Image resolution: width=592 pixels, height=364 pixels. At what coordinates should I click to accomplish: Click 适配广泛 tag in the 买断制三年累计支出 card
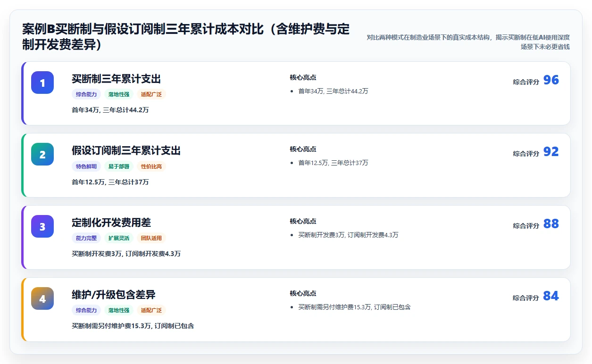tap(151, 94)
